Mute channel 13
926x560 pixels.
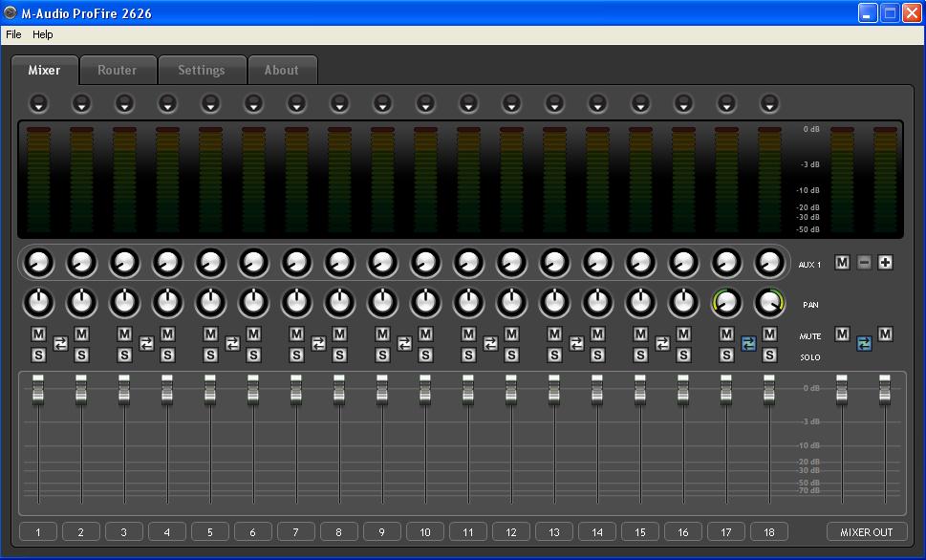click(554, 334)
